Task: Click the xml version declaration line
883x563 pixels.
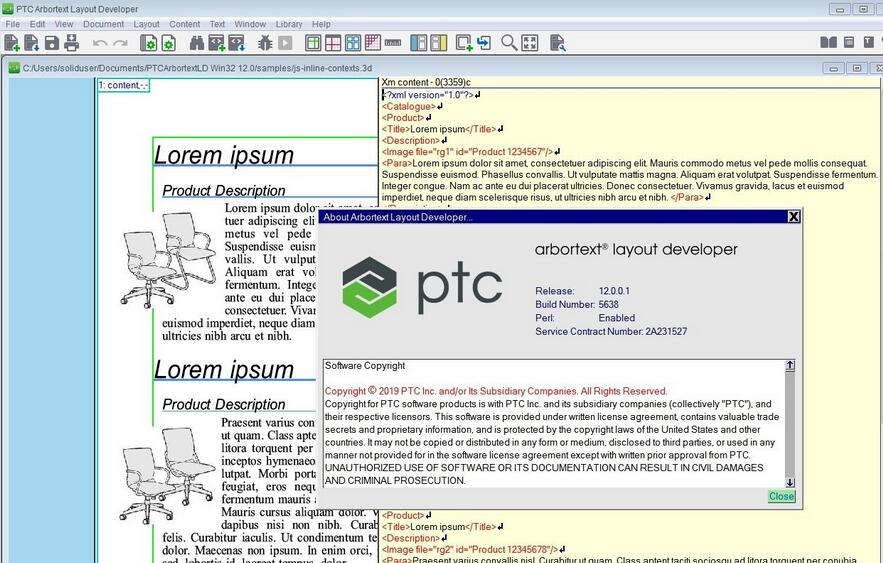Action: click(428, 95)
